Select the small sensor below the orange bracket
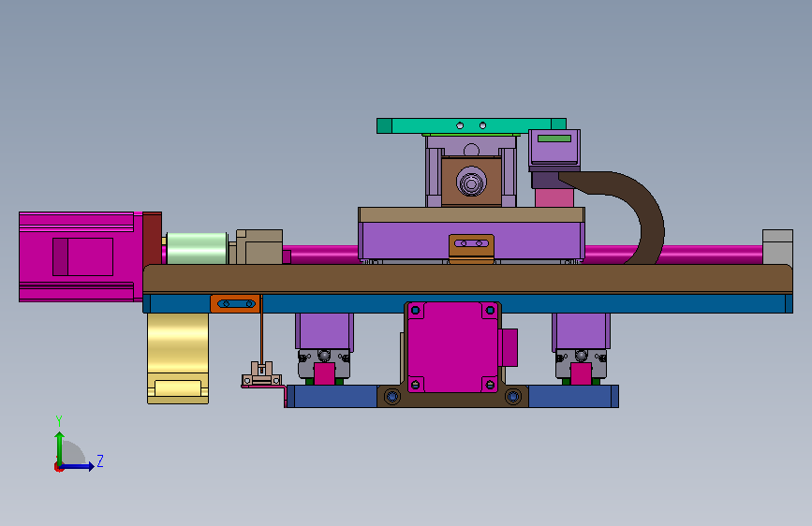 tap(261, 374)
